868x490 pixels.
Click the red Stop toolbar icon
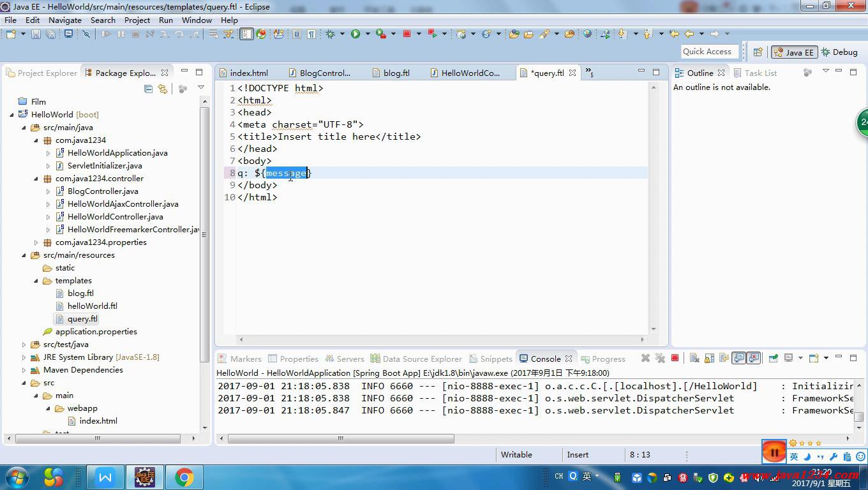click(407, 34)
